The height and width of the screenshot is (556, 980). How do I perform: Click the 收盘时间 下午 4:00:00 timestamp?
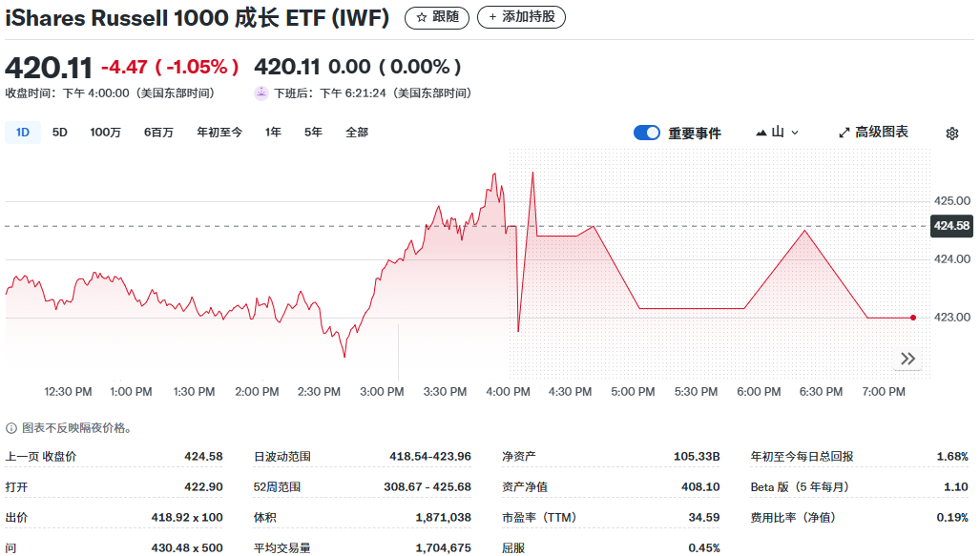(110, 93)
